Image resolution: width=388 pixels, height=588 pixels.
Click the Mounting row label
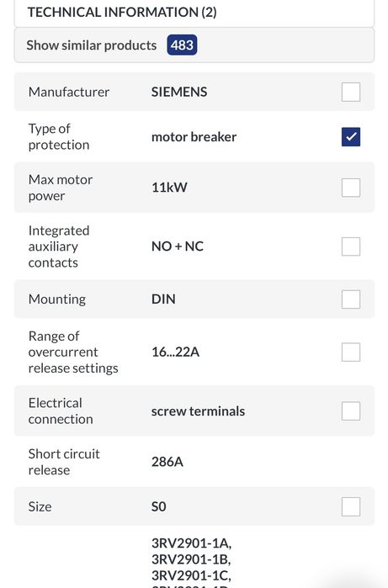(57, 299)
